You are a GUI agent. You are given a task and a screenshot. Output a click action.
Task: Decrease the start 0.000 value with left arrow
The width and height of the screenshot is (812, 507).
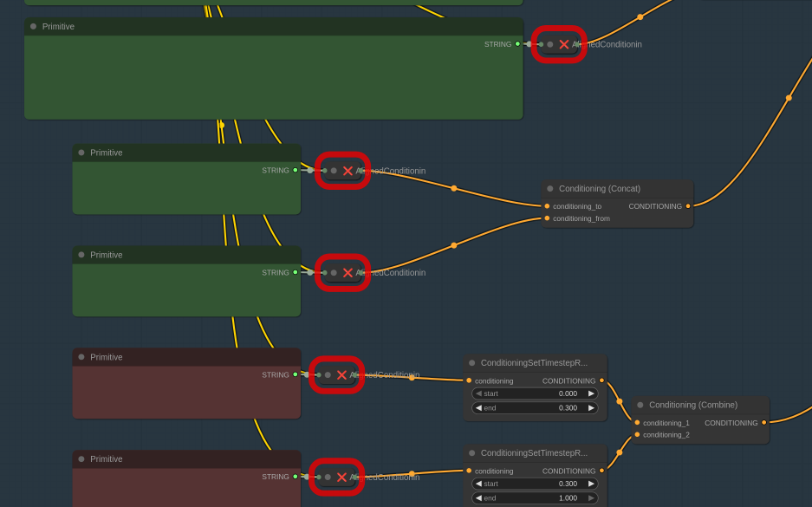pos(478,393)
